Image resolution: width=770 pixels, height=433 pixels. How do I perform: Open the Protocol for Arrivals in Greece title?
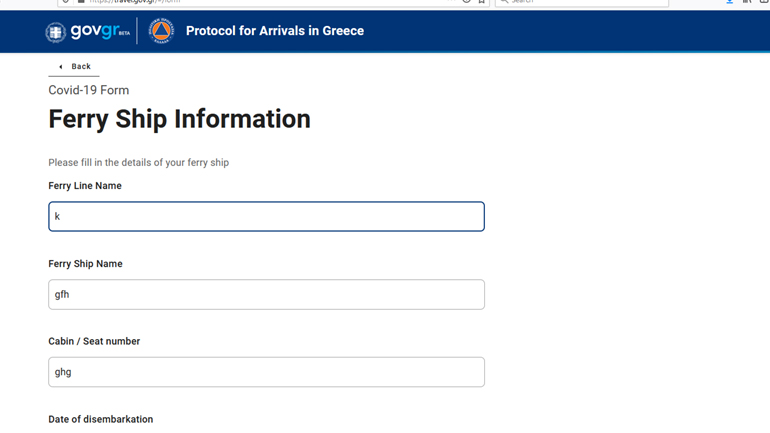(x=275, y=31)
